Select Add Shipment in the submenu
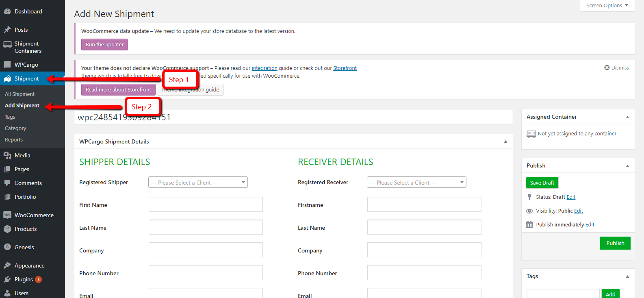The image size is (644, 298). 22,105
